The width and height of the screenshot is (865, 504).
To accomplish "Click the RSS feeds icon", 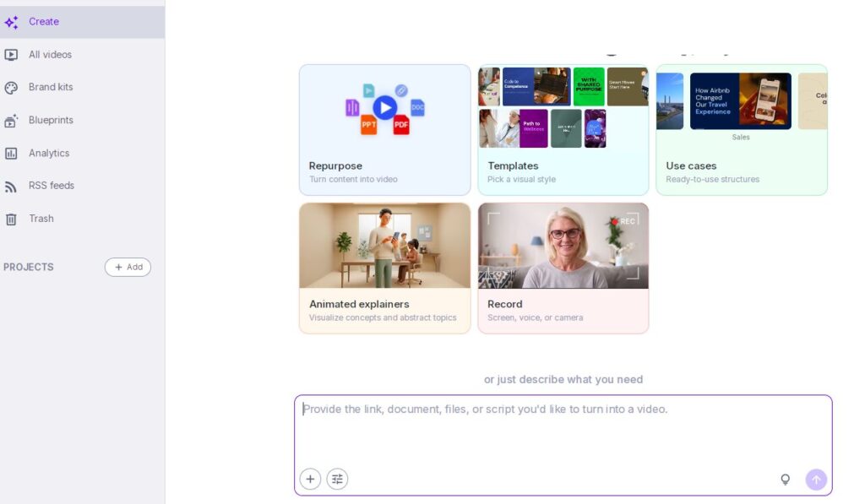I will click(x=11, y=187).
